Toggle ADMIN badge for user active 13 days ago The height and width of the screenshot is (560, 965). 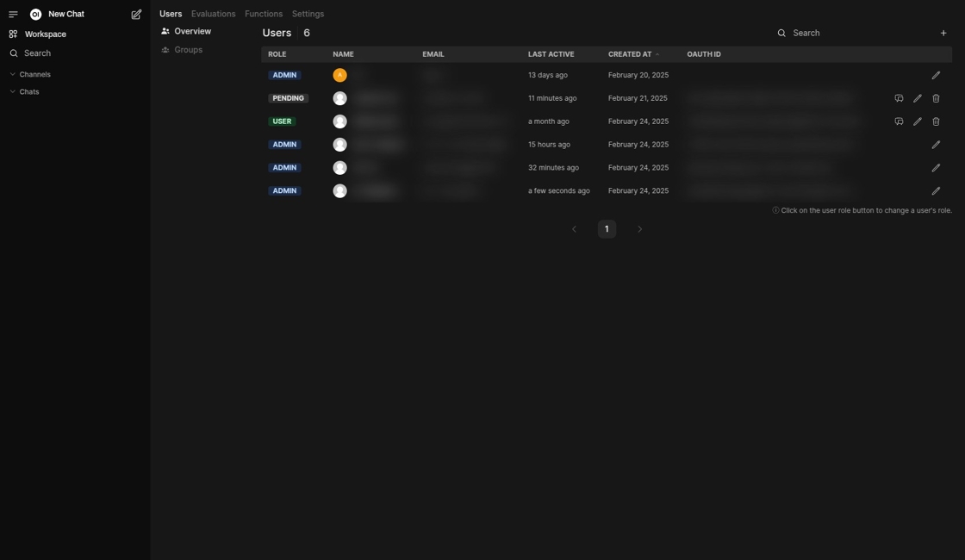(x=284, y=75)
